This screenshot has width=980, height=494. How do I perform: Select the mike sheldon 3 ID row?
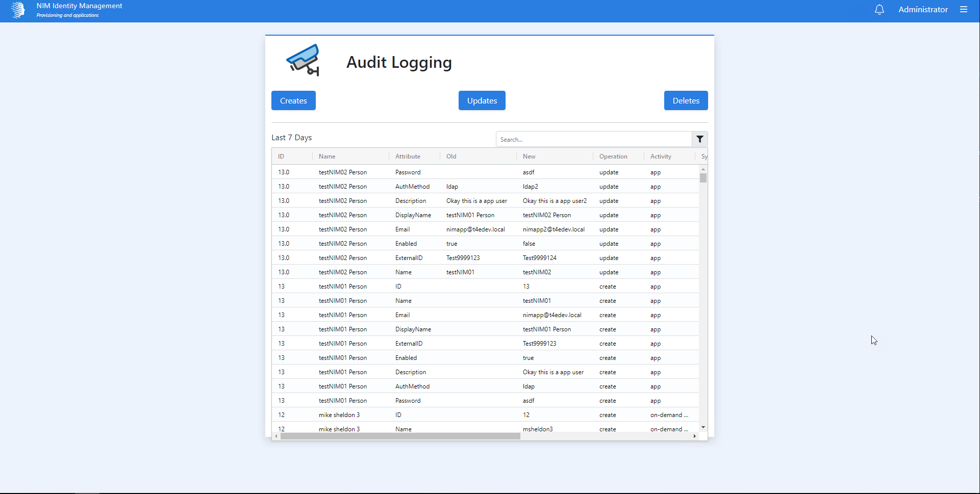point(459,414)
